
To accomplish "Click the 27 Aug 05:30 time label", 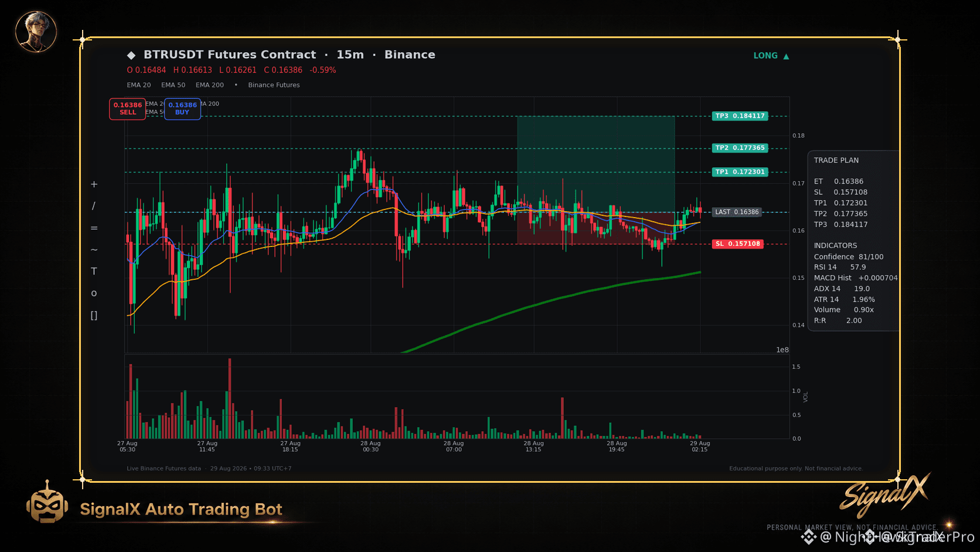I will point(127,446).
